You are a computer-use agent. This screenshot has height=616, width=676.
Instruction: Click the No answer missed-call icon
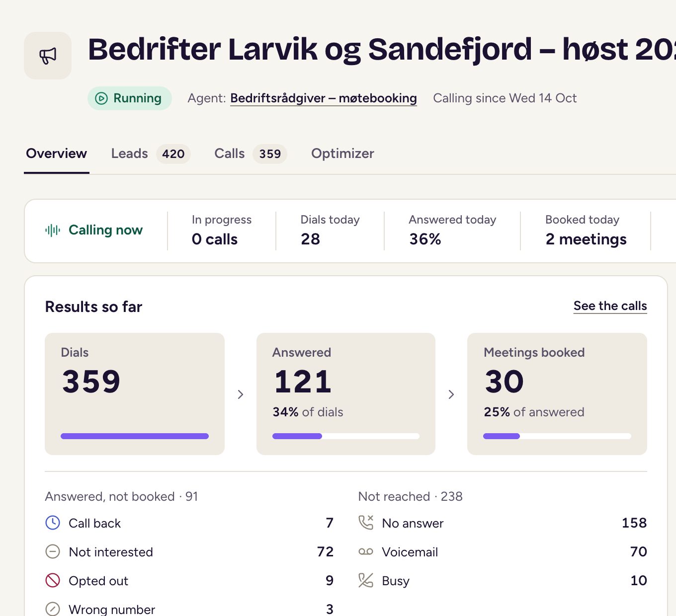coord(366,523)
